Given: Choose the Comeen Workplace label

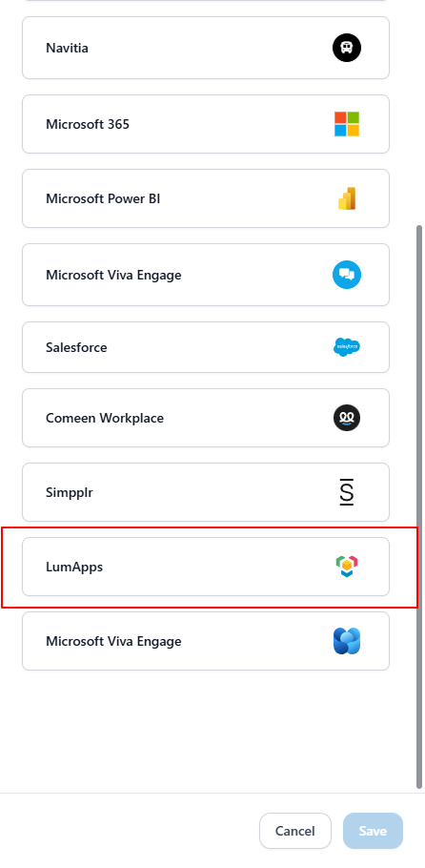Looking at the screenshot, I should point(105,418).
